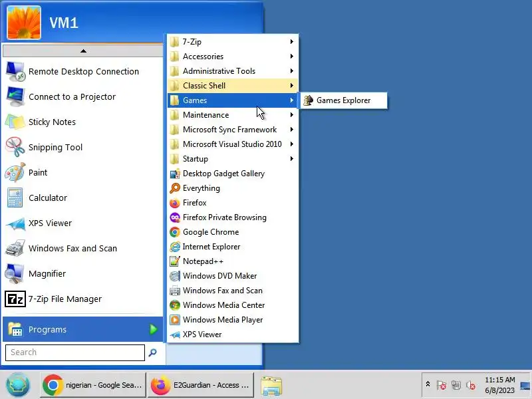532x399 pixels.
Task: Open Games Explorer chess icon
Action: [308, 100]
